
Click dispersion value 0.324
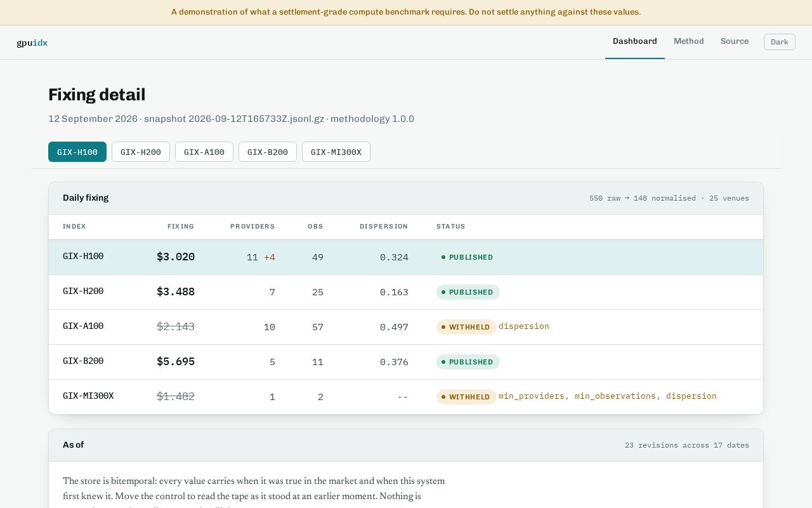(x=394, y=257)
